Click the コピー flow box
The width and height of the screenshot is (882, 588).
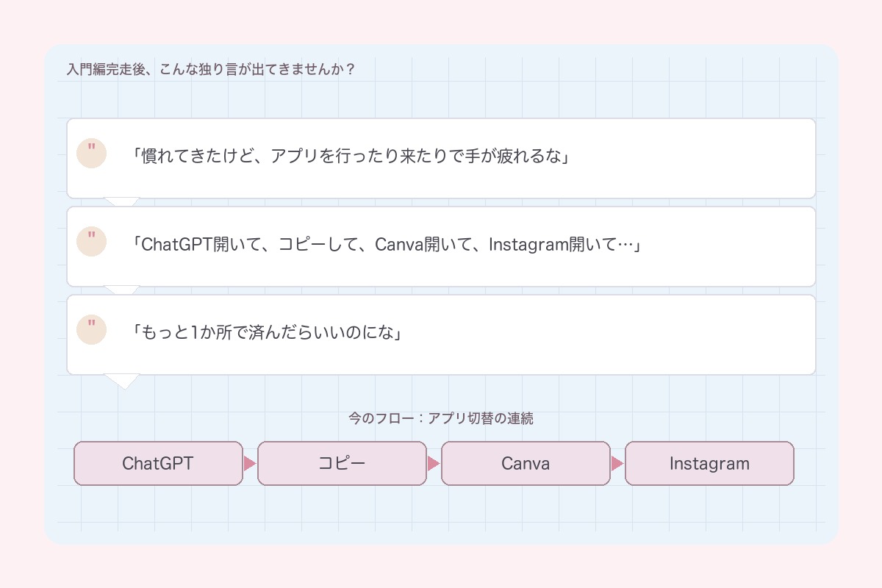(342, 463)
